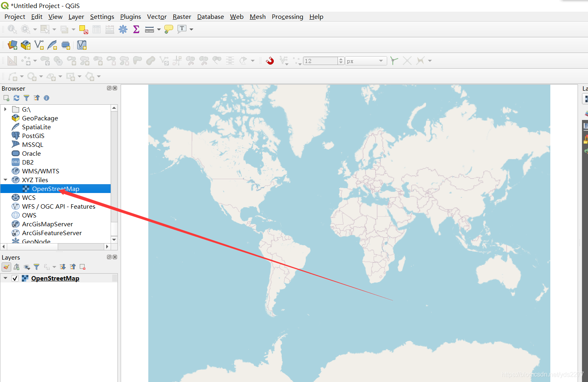Open the Database menu
The width and height of the screenshot is (588, 382).
pyautogui.click(x=210, y=16)
